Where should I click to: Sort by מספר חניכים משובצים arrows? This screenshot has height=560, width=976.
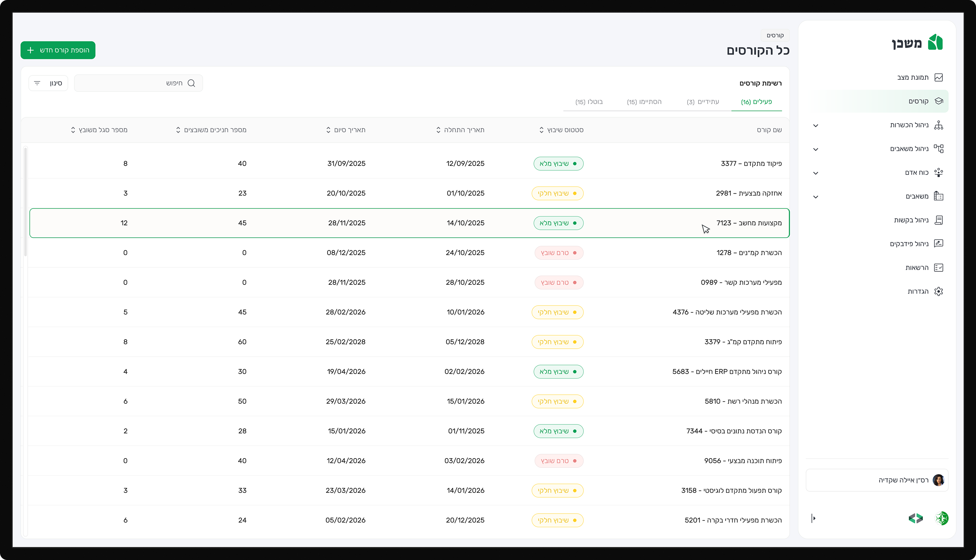click(x=178, y=130)
